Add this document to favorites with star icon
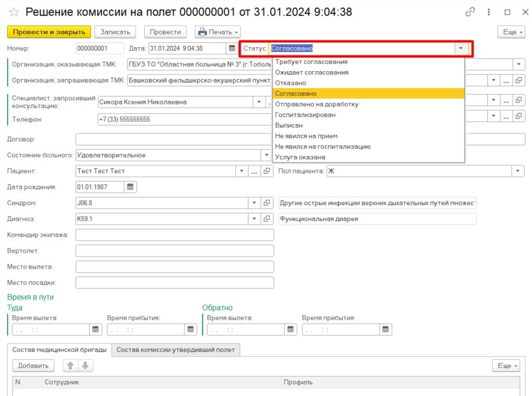 [14, 12]
